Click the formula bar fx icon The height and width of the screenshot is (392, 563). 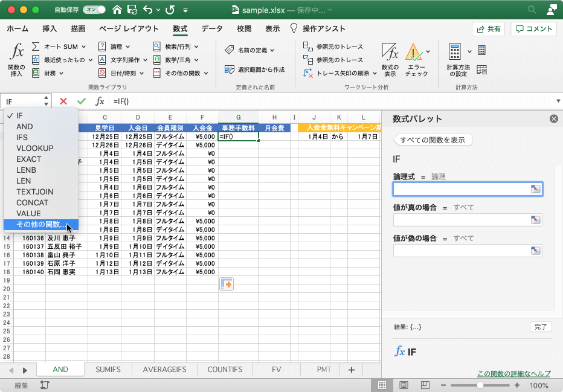100,101
